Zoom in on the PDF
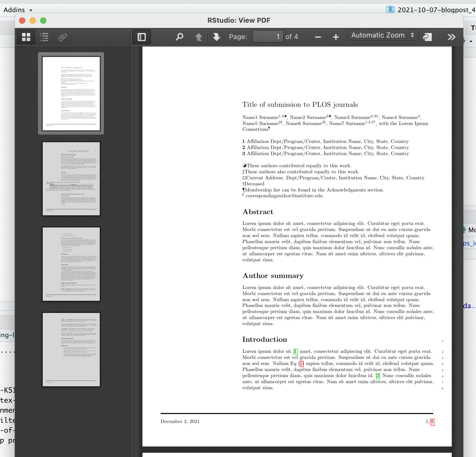The width and height of the screenshot is (476, 457). pyautogui.click(x=335, y=37)
